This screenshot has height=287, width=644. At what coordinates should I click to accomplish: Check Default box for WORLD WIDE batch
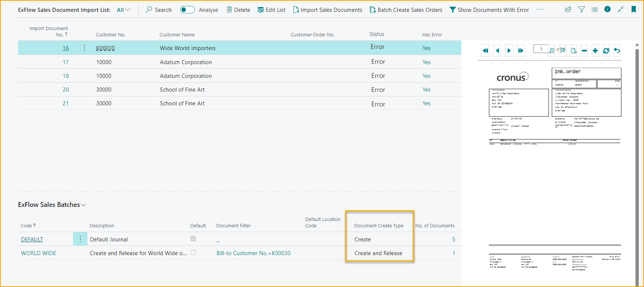(x=193, y=253)
